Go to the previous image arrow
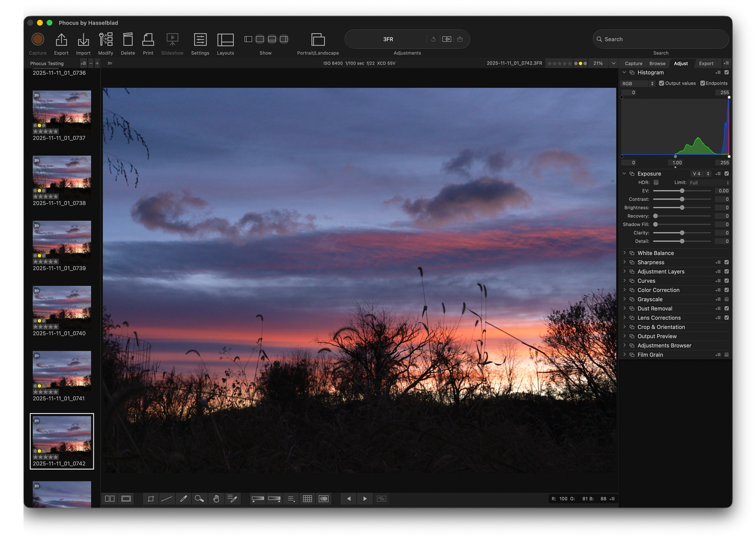Image resolution: width=756 pixels, height=539 pixels. click(349, 499)
